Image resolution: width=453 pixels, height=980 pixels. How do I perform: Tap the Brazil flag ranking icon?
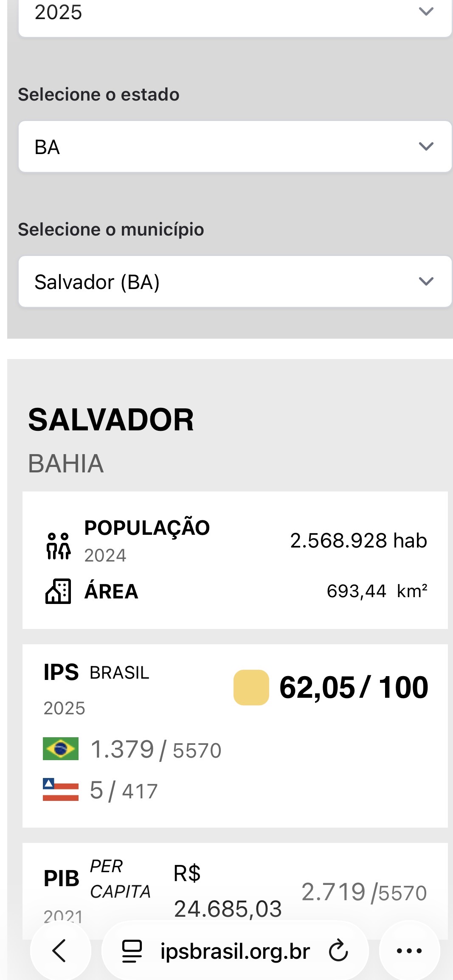(x=61, y=749)
